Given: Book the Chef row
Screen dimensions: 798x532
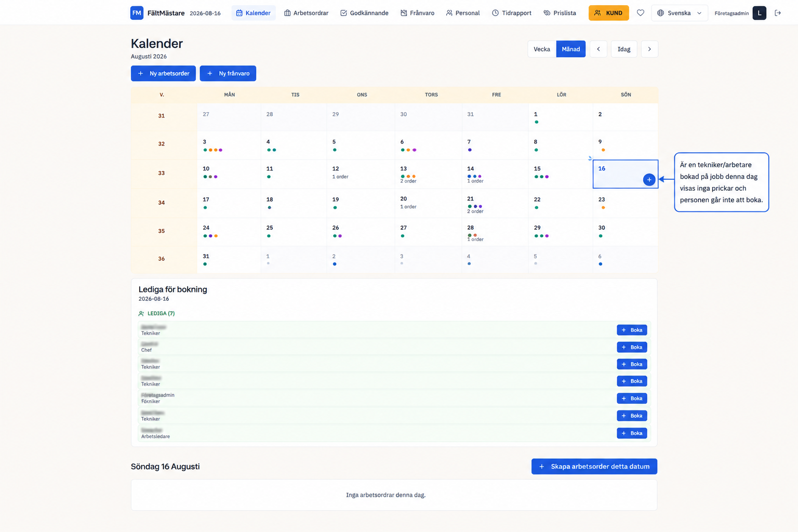Looking at the screenshot, I should [632, 347].
